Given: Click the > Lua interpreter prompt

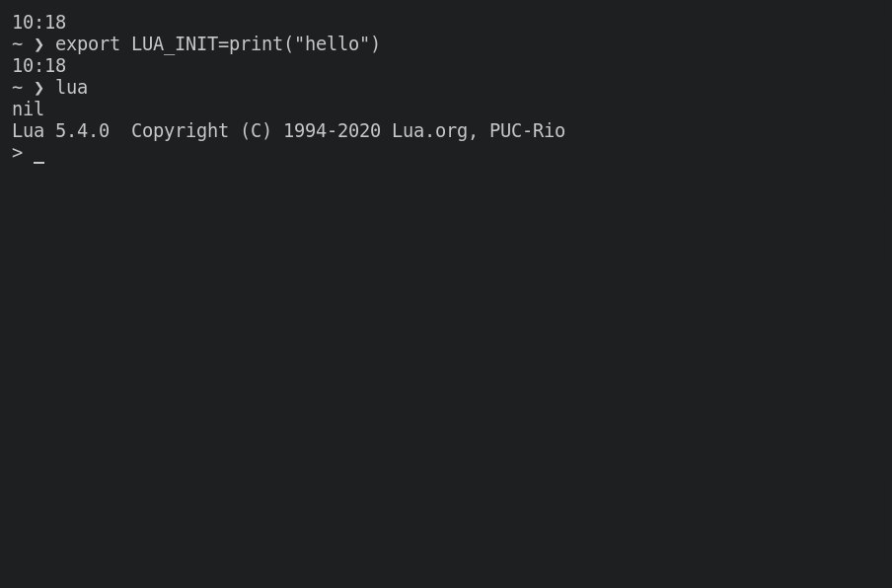Looking at the screenshot, I should (17, 153).
